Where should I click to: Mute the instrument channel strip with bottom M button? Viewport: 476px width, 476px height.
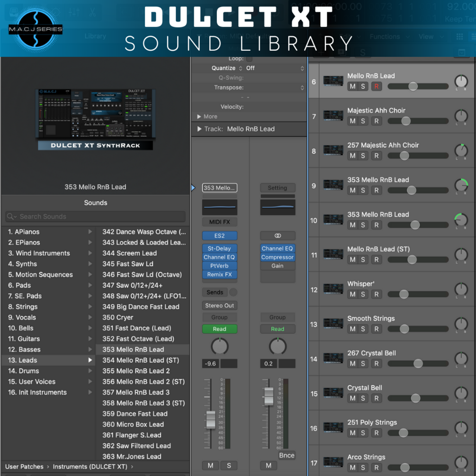[x=210, y=466]
